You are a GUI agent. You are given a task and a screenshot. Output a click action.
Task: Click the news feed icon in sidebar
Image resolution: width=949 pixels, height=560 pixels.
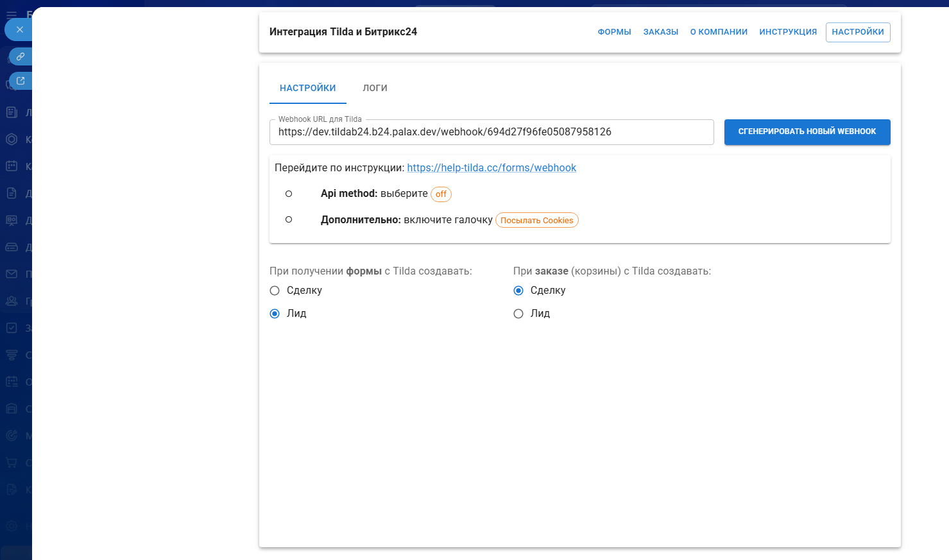12,112
